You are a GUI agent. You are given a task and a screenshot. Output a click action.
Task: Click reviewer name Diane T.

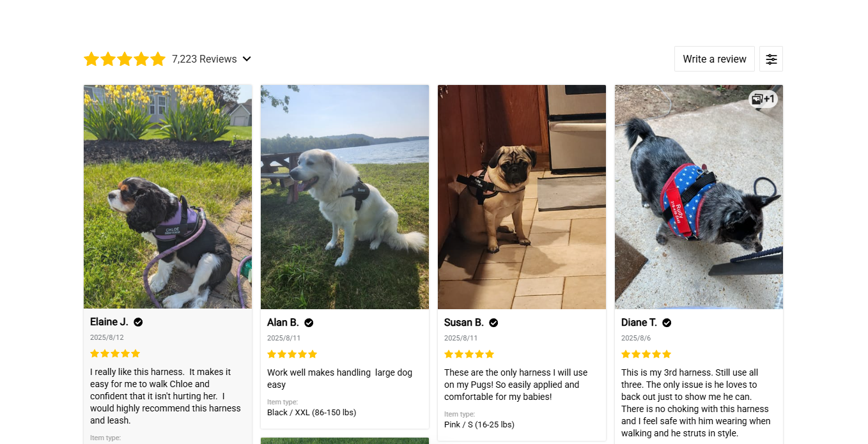click(x=639, y=323)
